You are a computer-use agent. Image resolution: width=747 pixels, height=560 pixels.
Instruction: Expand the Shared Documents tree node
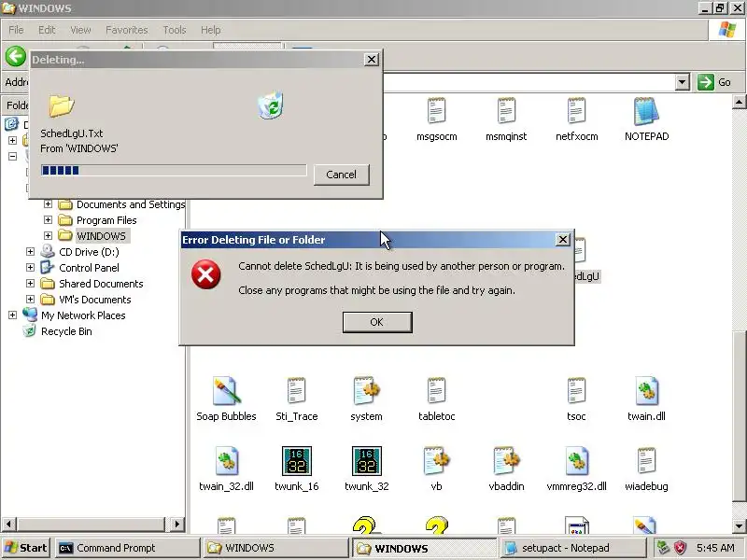point(30,284)
